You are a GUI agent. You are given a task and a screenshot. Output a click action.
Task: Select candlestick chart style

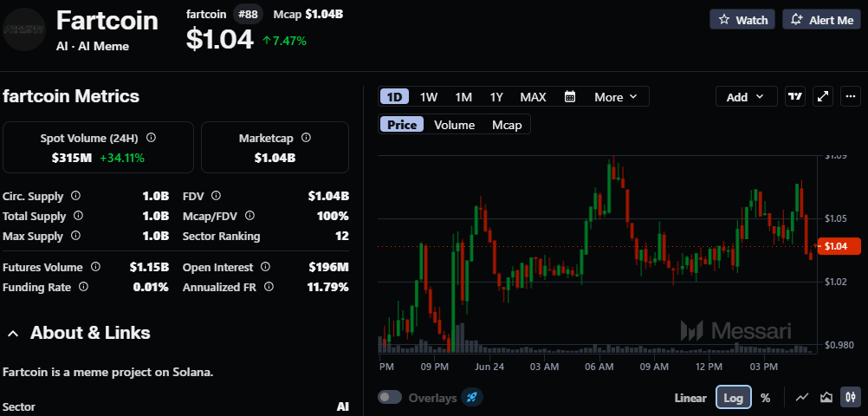point(851,397)
